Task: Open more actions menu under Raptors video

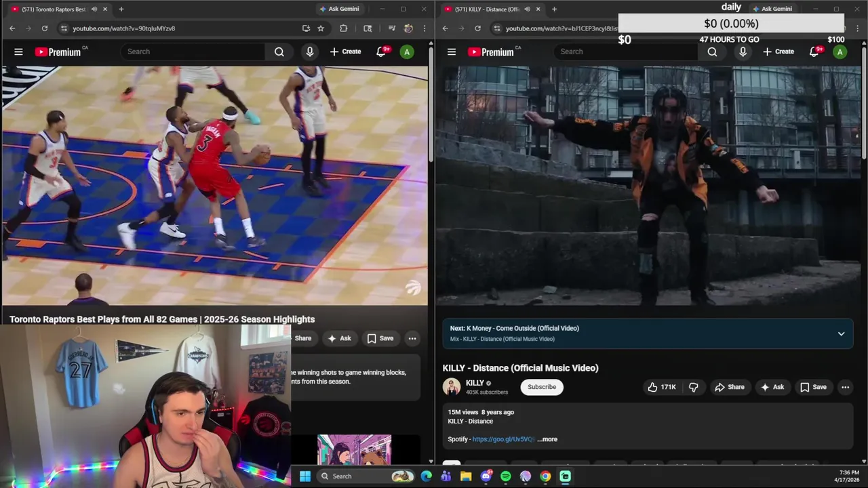Action: 412,338
